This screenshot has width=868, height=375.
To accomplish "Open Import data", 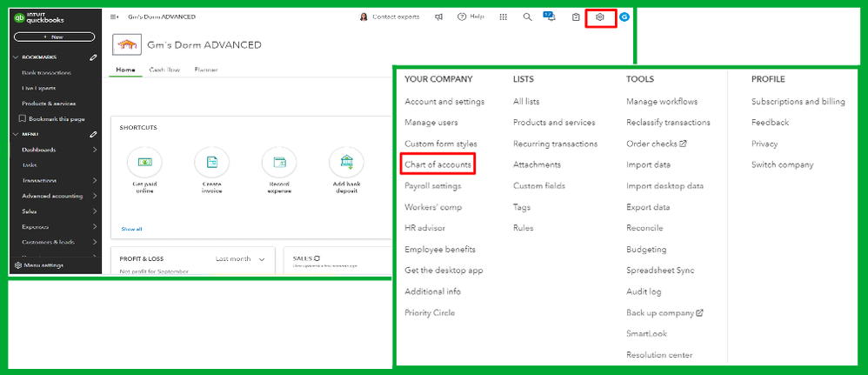I will 648,164.
